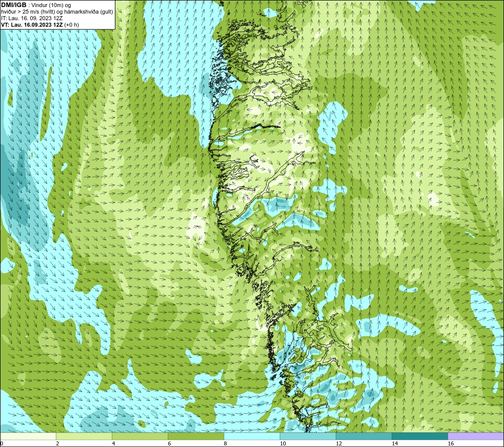The image size is (504, 447).
Task: Select the pale yellow 0–2 m/s legend swatch
Action: [28, 436]
